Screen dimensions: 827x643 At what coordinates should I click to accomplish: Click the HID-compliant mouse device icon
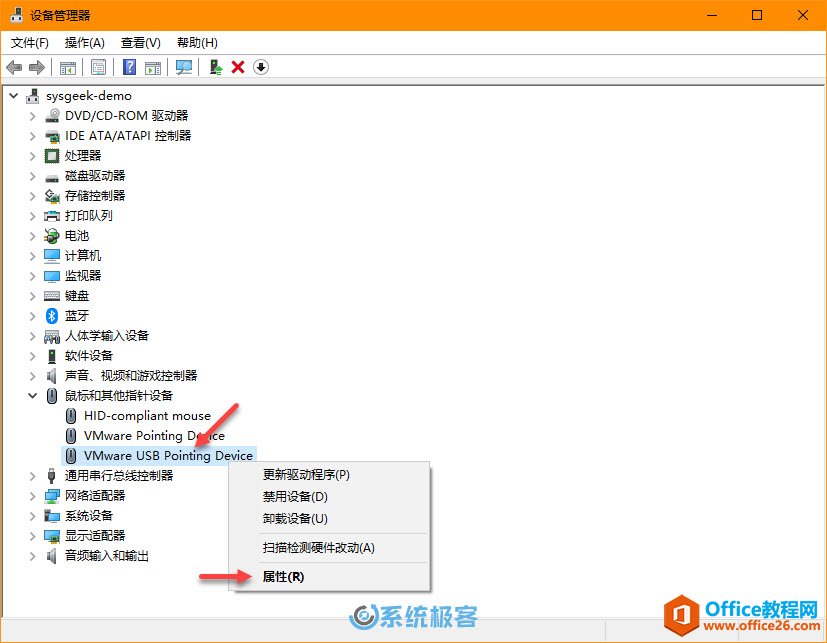[71, 416]
